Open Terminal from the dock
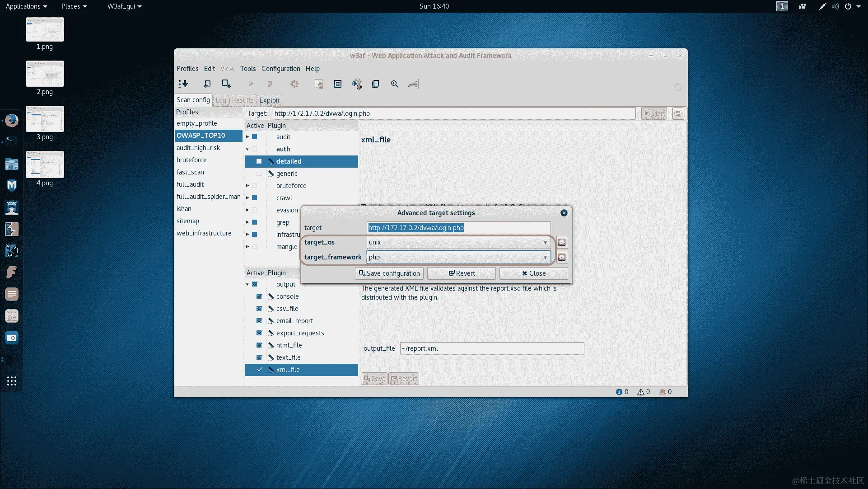Screen dimensions: 868x489 (x=12, y=141)
